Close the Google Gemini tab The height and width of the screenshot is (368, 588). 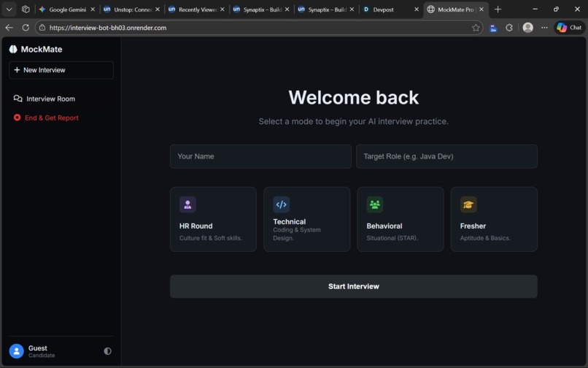pos(93,9)
